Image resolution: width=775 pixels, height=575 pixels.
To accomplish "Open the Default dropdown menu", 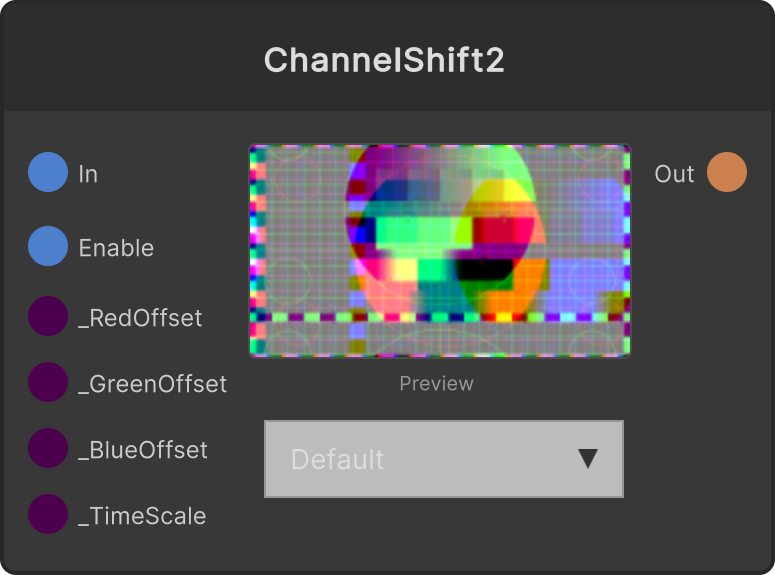I will (444, 459).
